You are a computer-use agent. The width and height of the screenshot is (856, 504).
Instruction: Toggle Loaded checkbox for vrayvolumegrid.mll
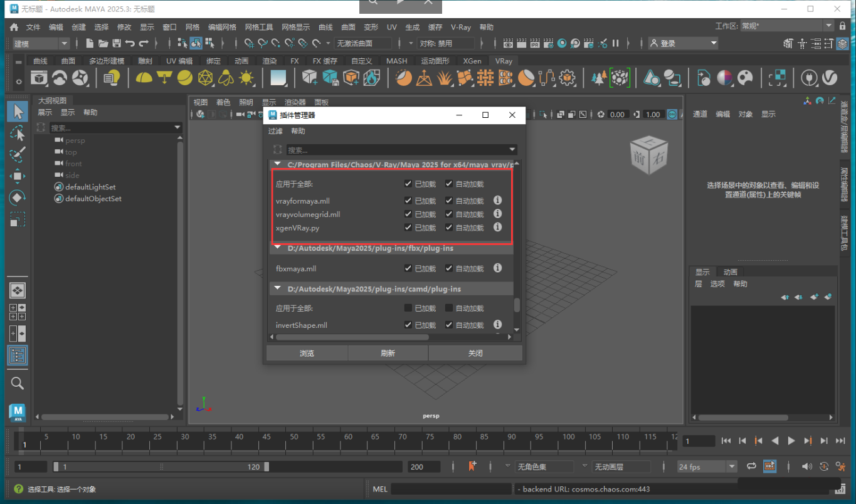[x=408, y=214]
